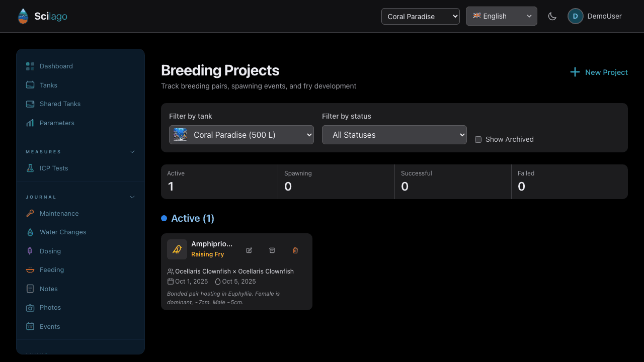Open the English language dropdown
644x362 pixels.
[x=502, y=16]
